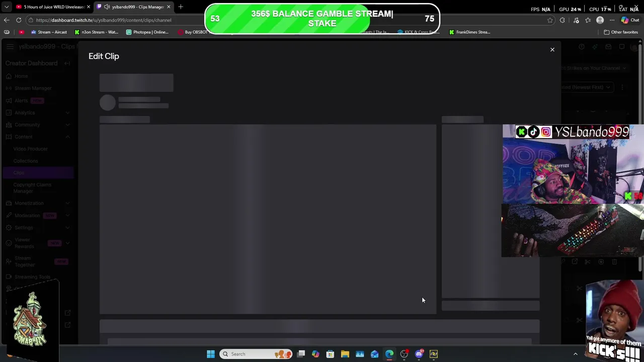Viewport: 644px width, 362px height.
Task: Open the Windows Start menu
Action: pyautogui.click(x=211, y=354)
